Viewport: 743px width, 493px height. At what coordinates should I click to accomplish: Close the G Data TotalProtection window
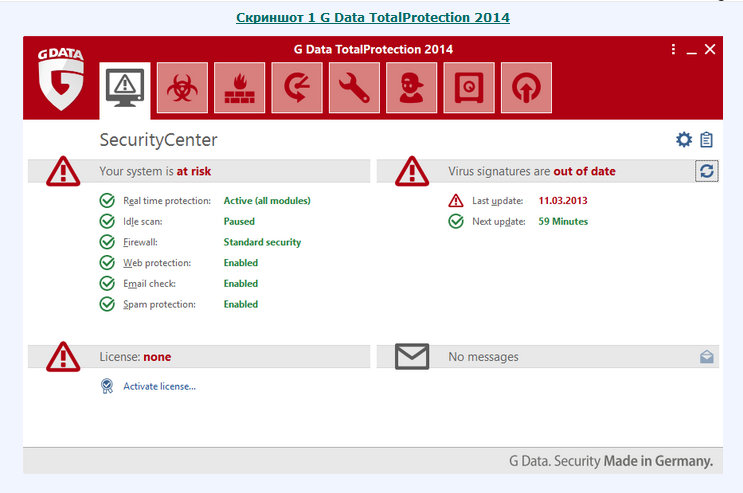coord(710,49)
